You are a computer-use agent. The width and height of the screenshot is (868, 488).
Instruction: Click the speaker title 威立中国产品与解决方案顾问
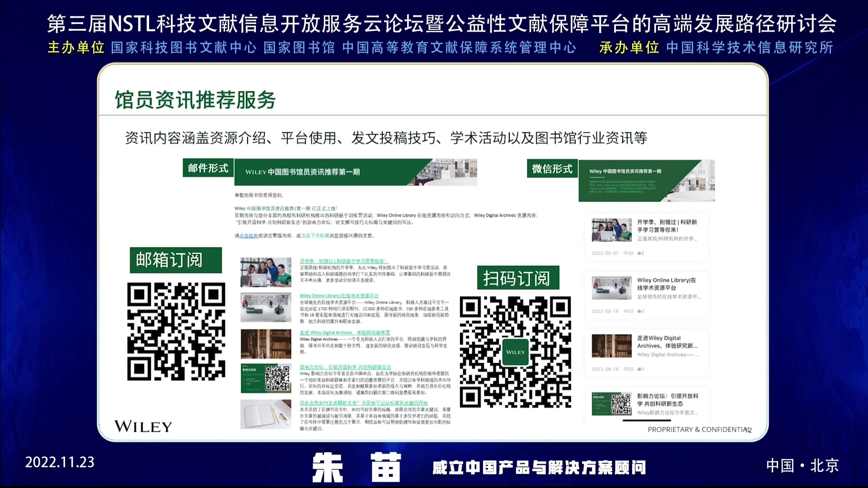point(539,468)
